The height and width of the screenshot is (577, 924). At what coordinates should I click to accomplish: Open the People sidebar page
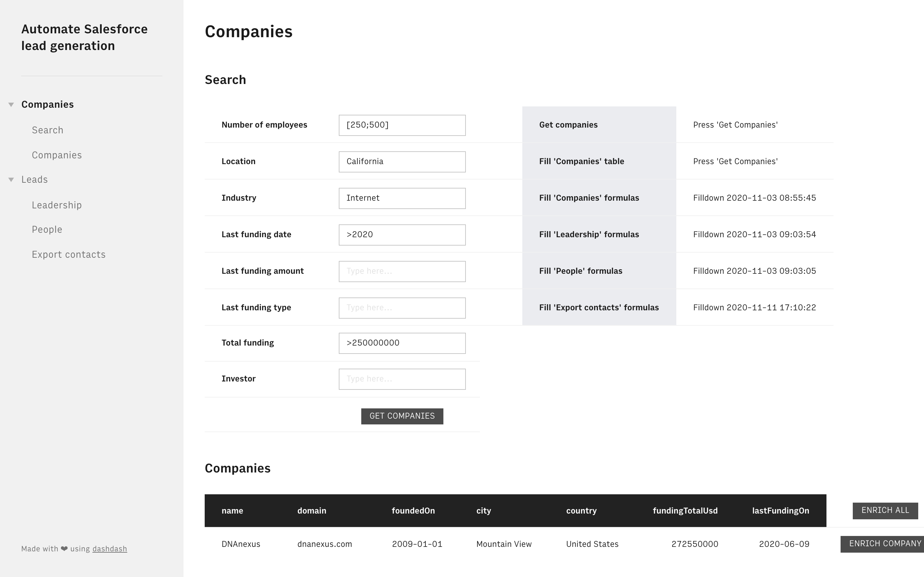(x=47, y=230)
